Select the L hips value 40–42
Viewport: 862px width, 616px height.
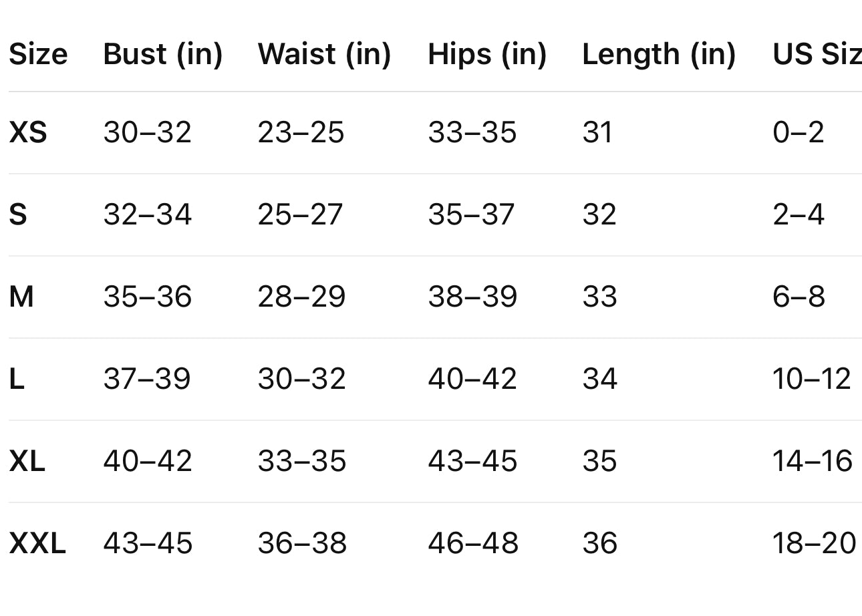[x=472, y=379]
